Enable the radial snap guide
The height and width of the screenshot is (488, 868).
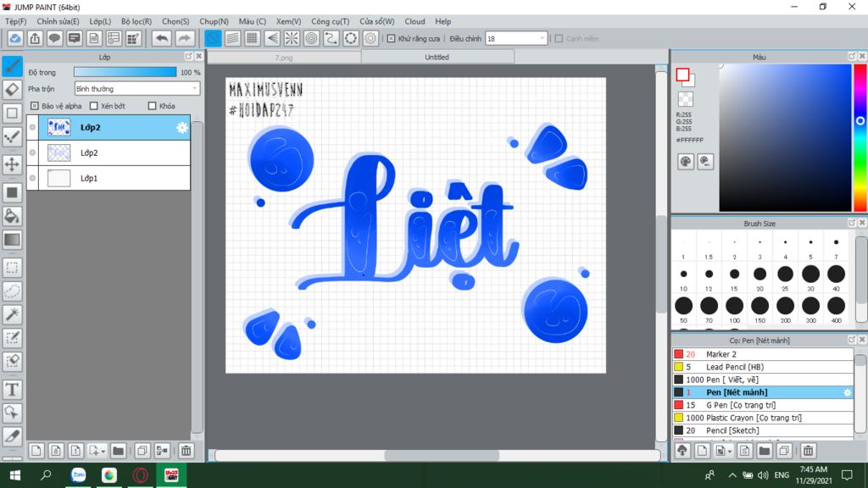click(292, 39)
